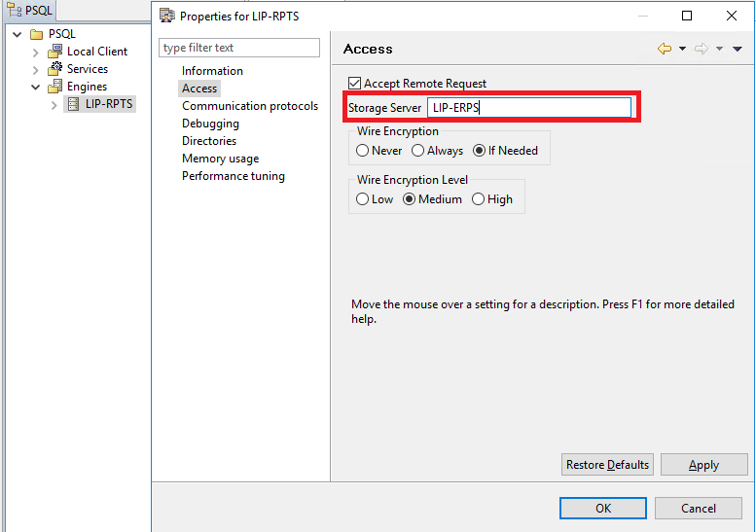Click the forward navigation arrow icon
The image size is (756, 532).
coord(701,49)
